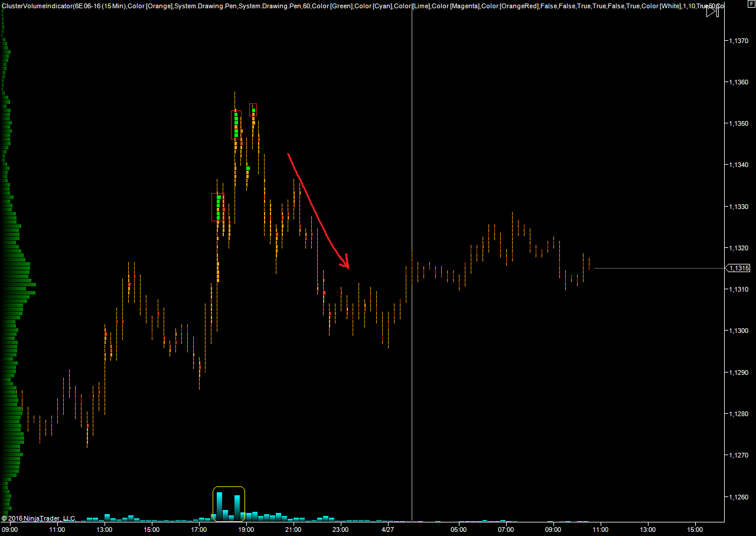Click the 2016 NinjaTrader, LLC copyright text
Viewport: 756px width, 536px height.
tap(38, 518)
